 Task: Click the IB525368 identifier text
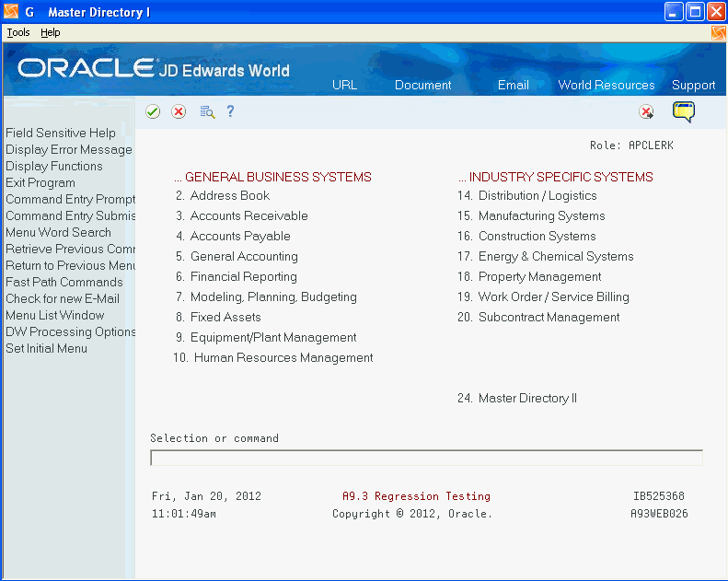tap(658, 496)
